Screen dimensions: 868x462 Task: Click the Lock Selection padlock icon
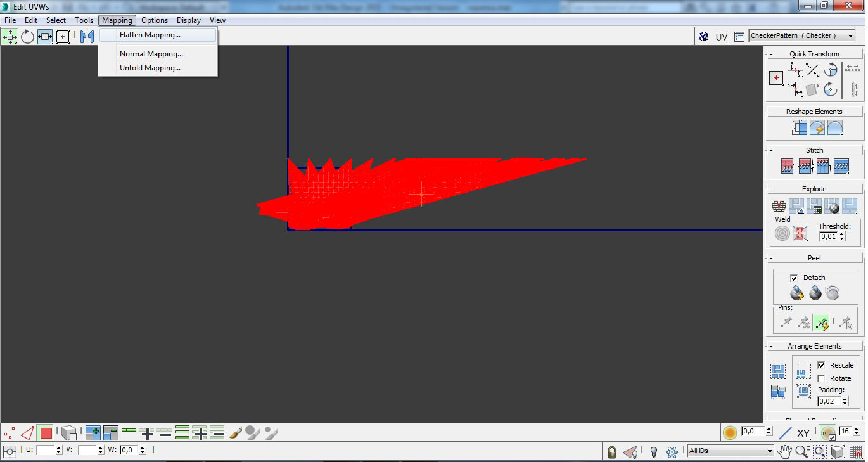[x=611, y=452]
